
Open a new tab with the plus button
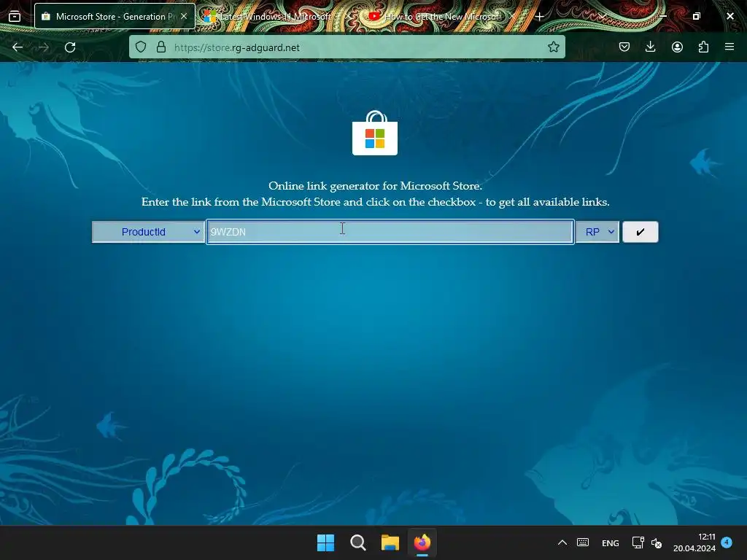(x=539, y=17)
